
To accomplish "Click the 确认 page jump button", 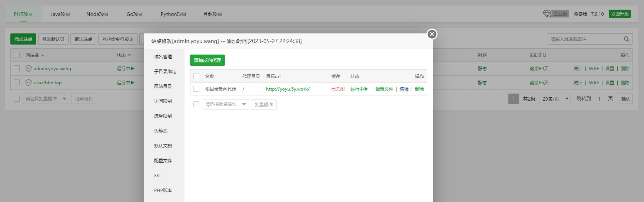I will (x=626, y=99).
